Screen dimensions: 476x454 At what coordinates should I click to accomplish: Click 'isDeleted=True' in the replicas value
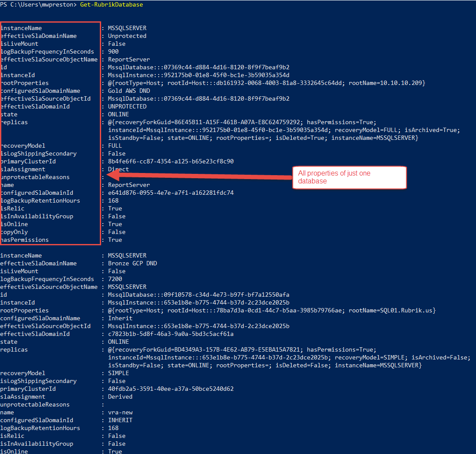pos(300,138)
